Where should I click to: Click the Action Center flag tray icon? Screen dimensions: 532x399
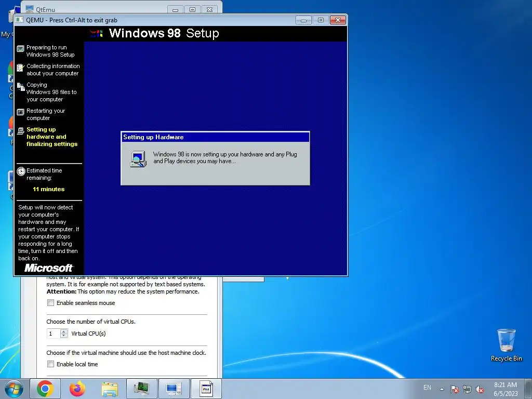[455, 389]
